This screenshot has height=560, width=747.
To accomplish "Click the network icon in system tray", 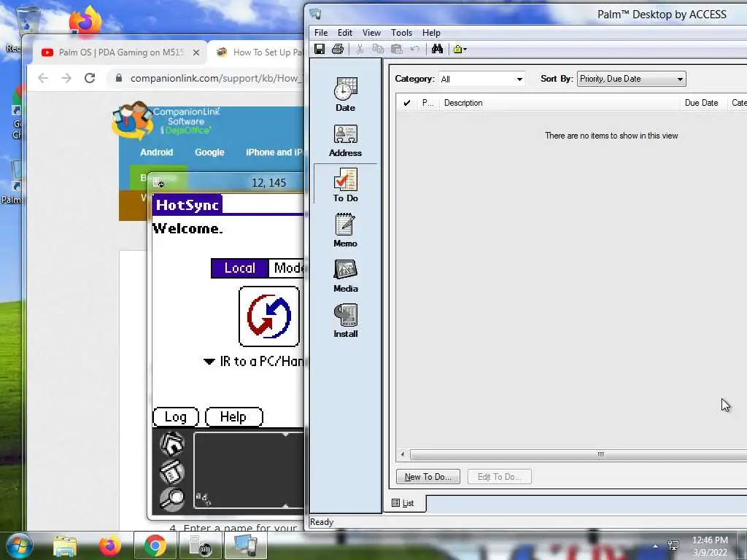I will point(673,545).
